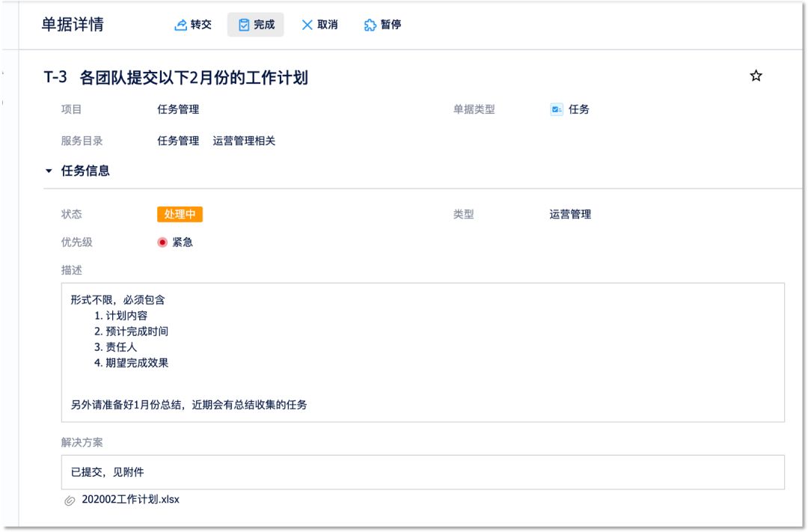The image size is (808, 532).
Task: Click the orange 处理中 status badge
Action: coord(180,214)
